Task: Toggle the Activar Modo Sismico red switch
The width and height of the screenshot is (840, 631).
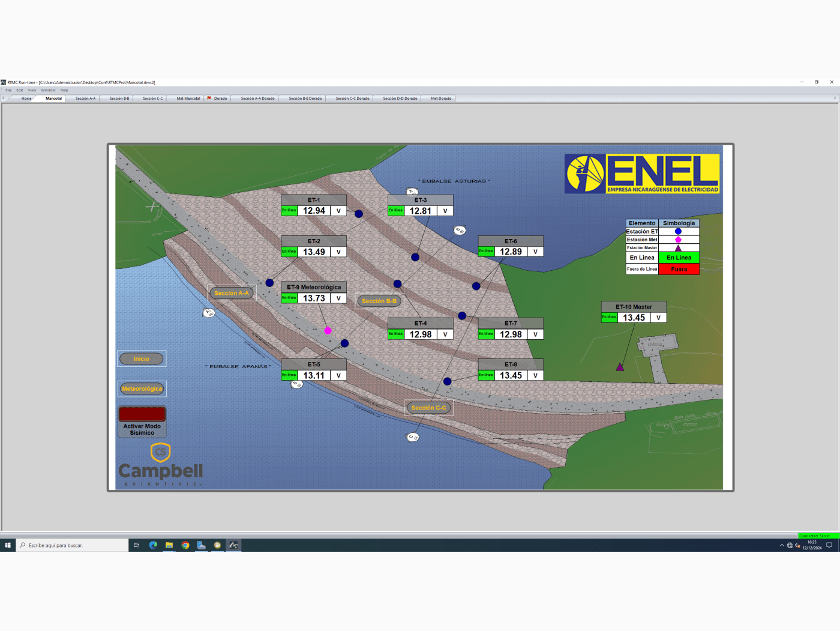Action: tap(142, 414)
